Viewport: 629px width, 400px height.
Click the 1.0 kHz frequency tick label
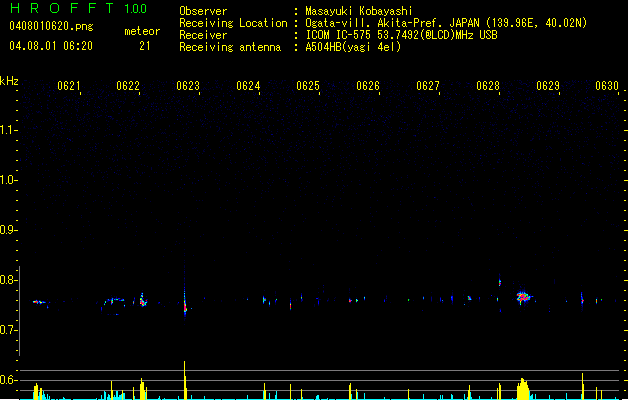tap(8, 180)
